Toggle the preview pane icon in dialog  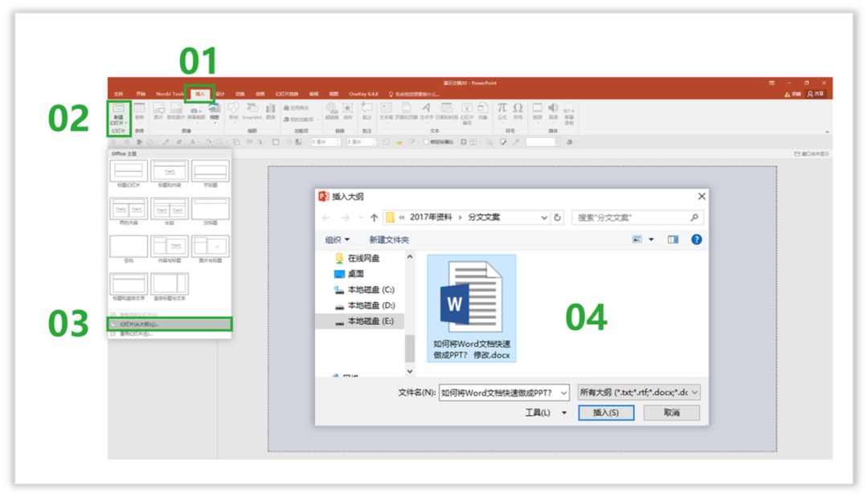(673, 239)
